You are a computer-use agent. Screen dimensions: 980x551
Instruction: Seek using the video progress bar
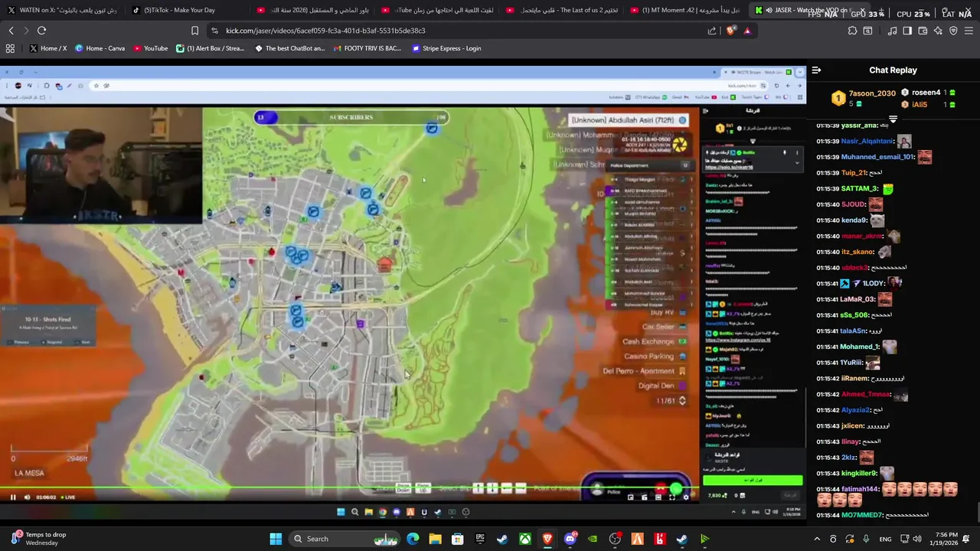click(x=349, y=487)
